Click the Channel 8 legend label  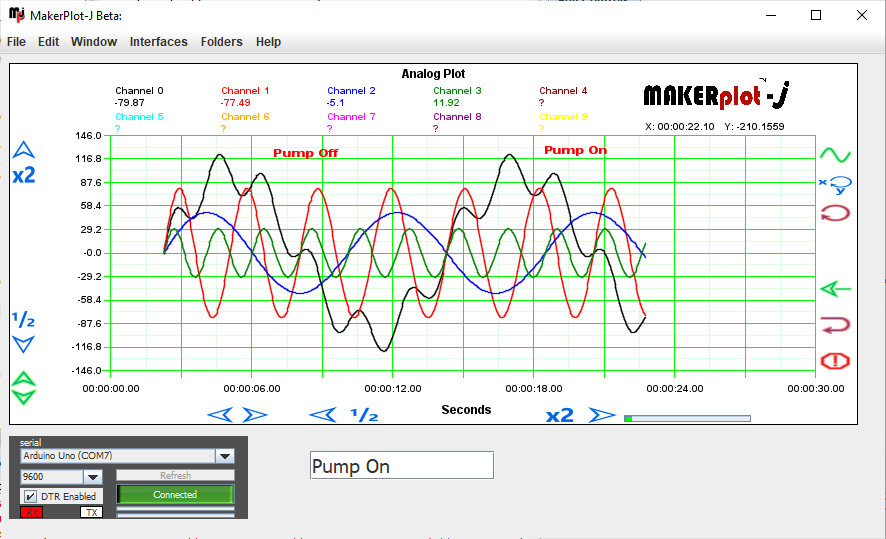(457, 116)
